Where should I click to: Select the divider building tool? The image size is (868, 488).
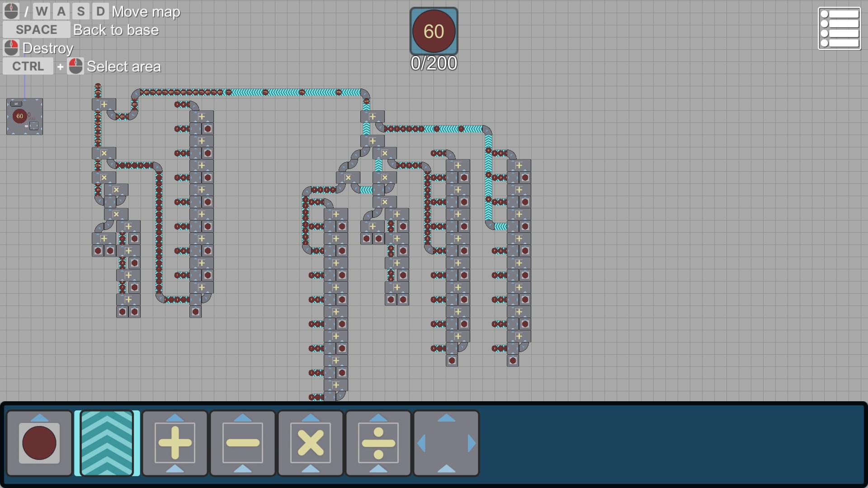pos(378,443)
